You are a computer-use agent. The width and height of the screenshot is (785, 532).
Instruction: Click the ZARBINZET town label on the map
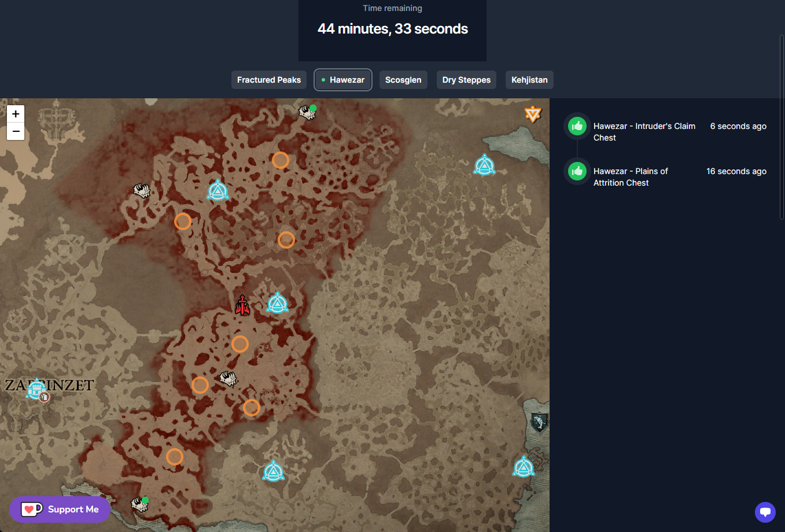(x=49, y=385)
